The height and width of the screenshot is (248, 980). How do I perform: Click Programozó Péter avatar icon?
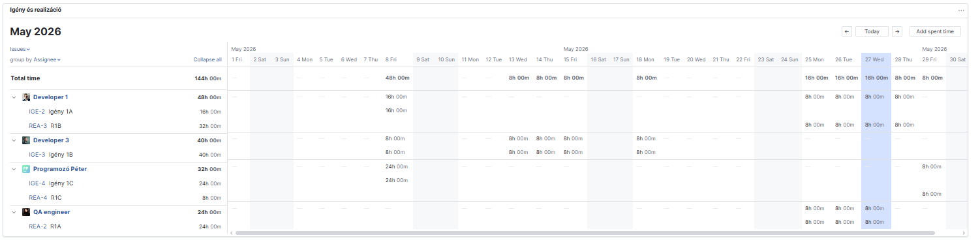26,169
